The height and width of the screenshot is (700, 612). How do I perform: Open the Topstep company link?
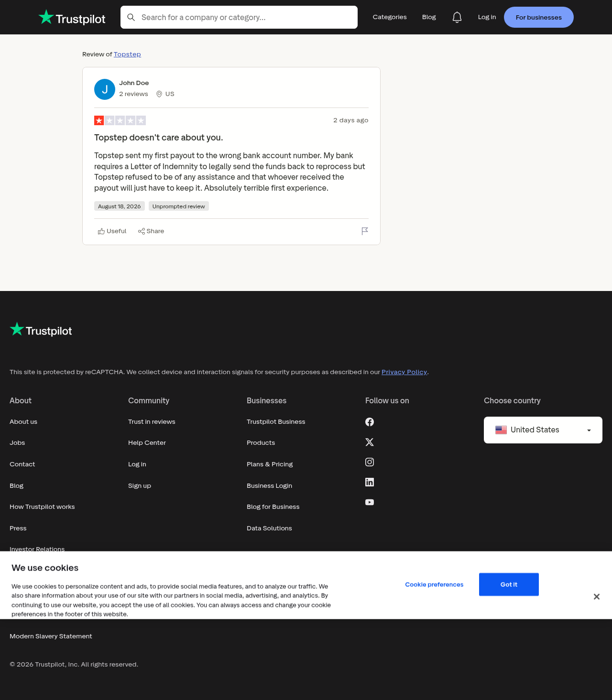(x=127, y=54)
